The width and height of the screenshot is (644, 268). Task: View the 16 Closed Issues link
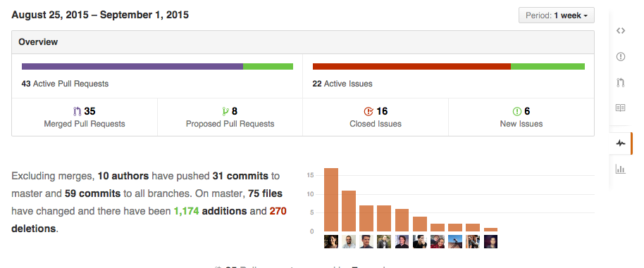pyautogui.click(x=376, y=117)
